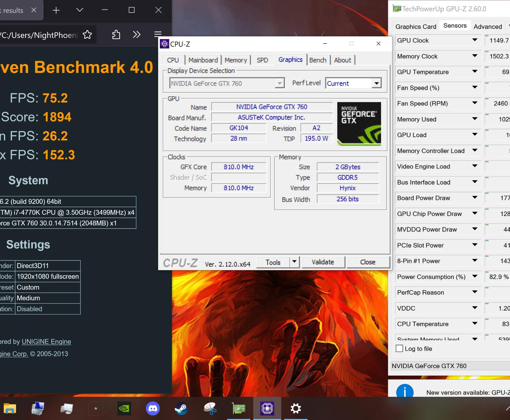
Task: Open Discord from the taskbar
Action: [x=153, y=408]
